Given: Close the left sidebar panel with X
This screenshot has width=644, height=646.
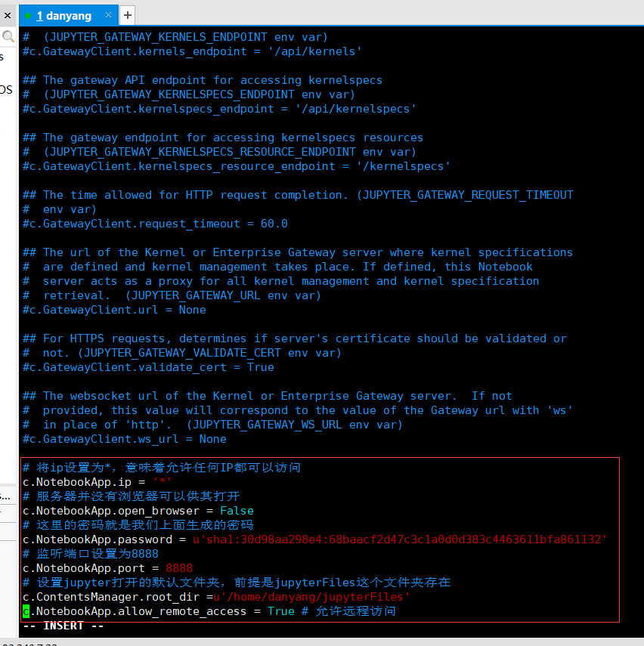Looking at the screenshot, I should [8, 16].
